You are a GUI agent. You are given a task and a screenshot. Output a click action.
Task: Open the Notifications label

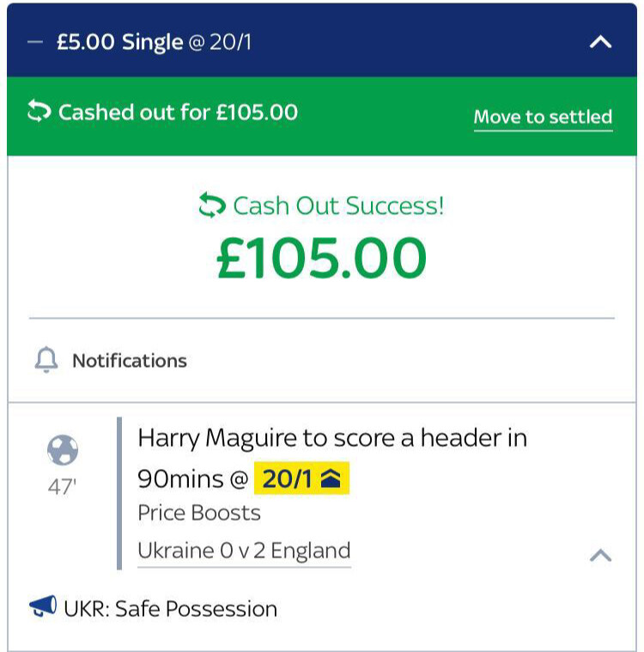[129, 361]
